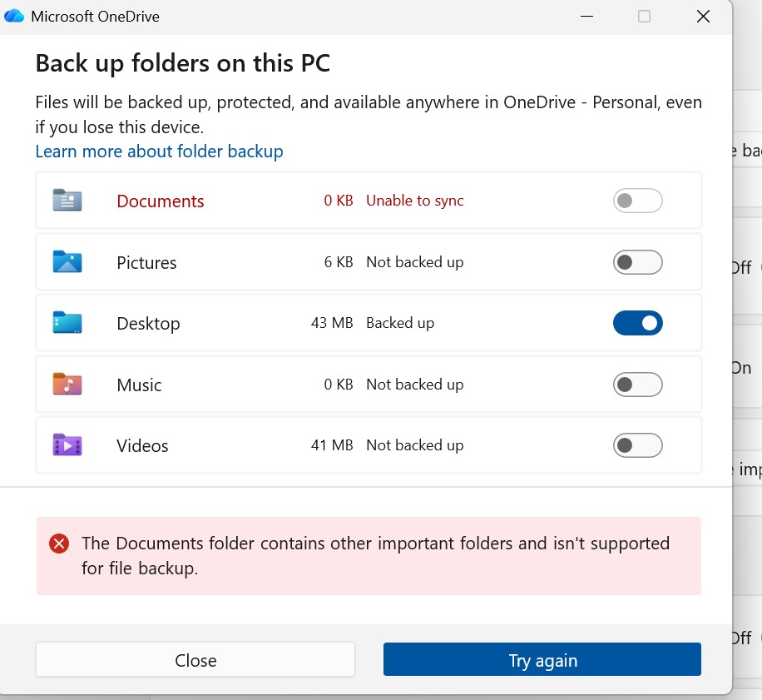Minimize the Microsoft OneDrive window
The image size is (762, 700).
587,17
